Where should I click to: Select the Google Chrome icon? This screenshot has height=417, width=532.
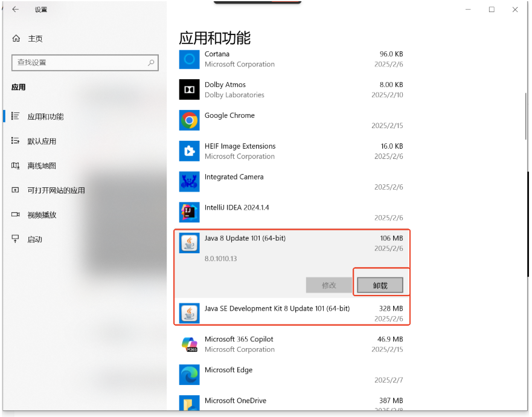point(190,120)
